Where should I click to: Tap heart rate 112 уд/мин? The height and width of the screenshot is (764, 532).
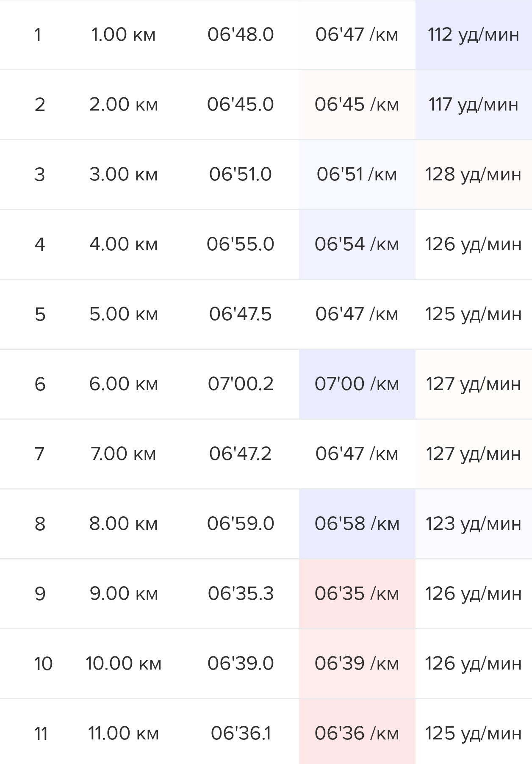tap(474, 35)
